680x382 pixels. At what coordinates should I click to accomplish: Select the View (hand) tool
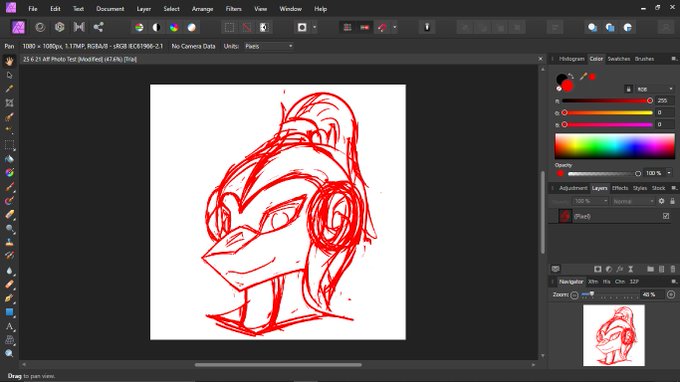(9, 61)
